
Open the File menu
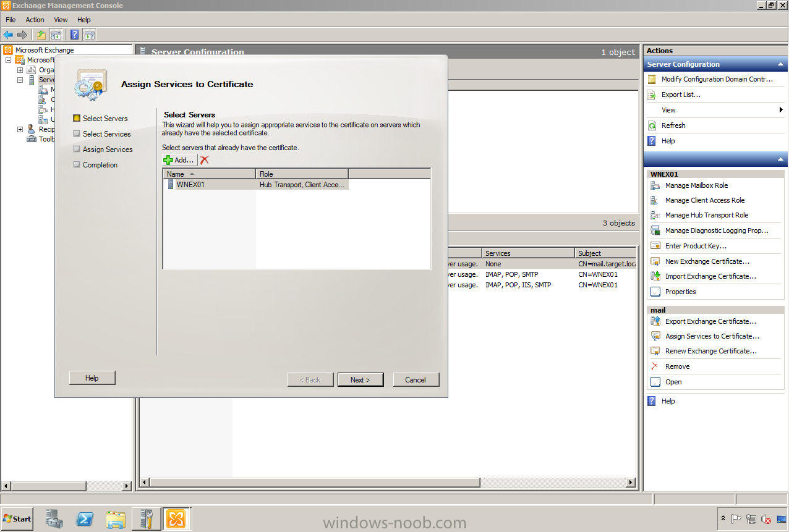pyautogui.click(x=11, y=20)
